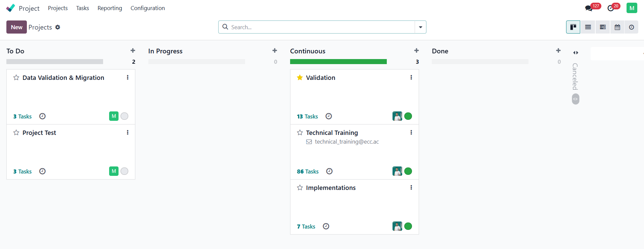Open the Reporting menu
Screen dimensions: 644x249
click(110, 8)
